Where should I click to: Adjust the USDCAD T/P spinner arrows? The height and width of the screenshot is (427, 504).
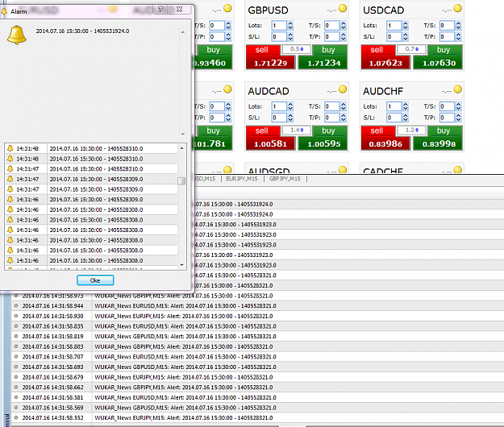[458, 36]
